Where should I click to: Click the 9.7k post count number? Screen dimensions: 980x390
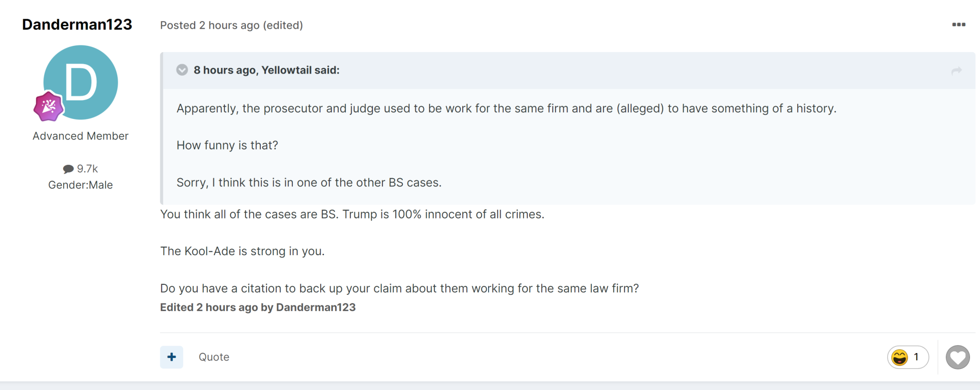tap(88, 169)
